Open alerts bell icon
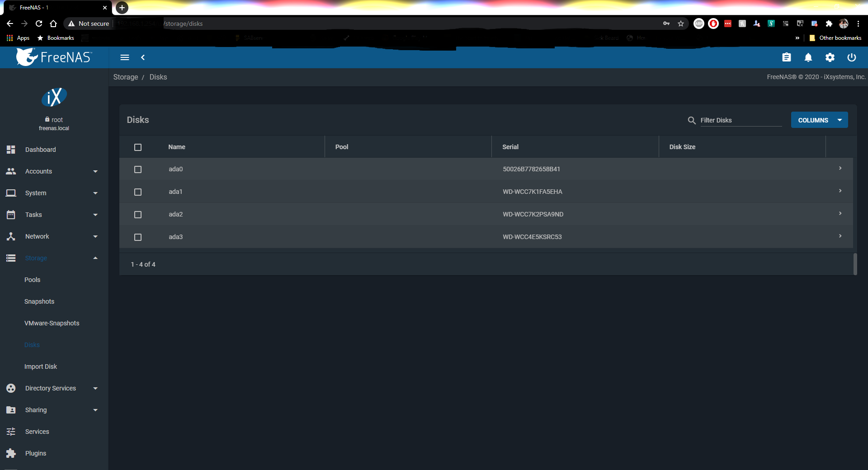The width and height of the screenshot is (868, 470). click(808, 57)
